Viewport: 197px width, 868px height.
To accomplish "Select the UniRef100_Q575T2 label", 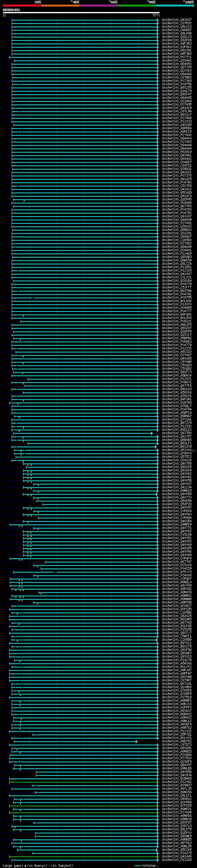I will 176,457.
